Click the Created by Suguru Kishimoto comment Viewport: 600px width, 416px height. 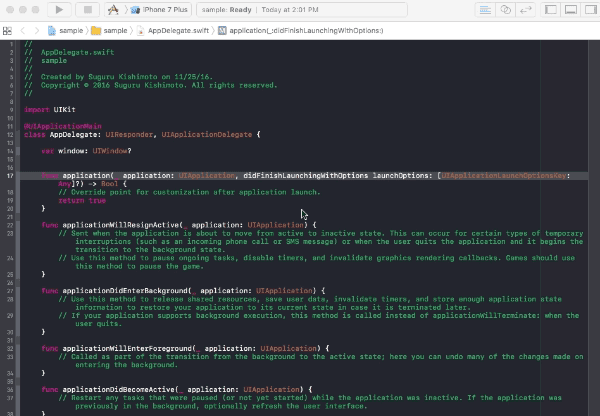click(x=119, y=77)
